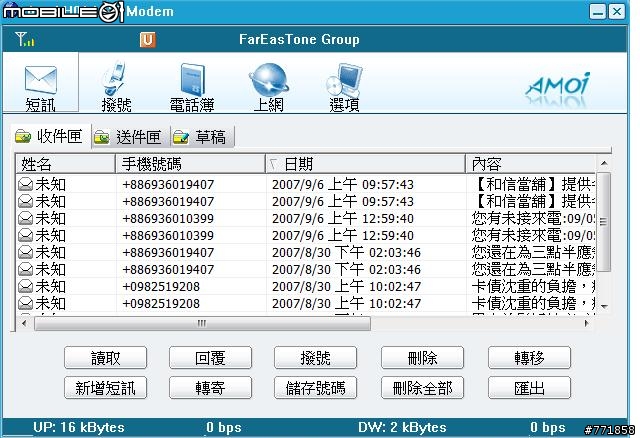This screenshot has width=640, height=438.
Task: Sort by the 手機號碼 column header
Action: click(x=190, y=164)
